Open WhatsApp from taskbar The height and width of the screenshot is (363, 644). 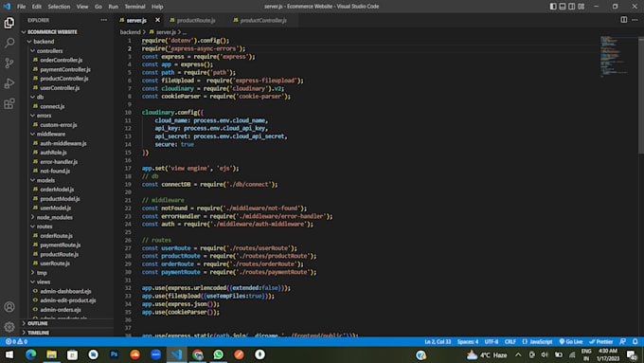(218, 354)
